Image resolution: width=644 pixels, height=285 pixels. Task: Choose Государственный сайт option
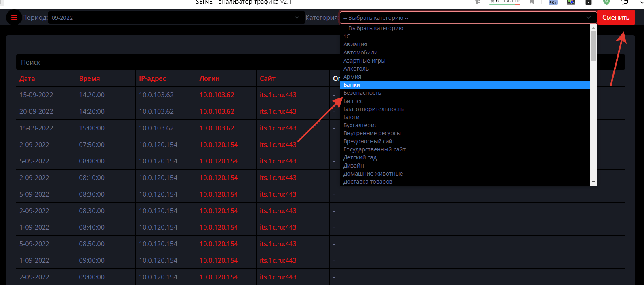pyautogui.click(x=465, y=149)
